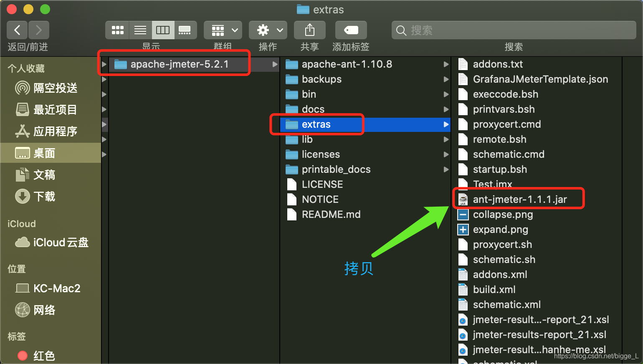Select the execcode.bsh file

click(x=537, y=94)
